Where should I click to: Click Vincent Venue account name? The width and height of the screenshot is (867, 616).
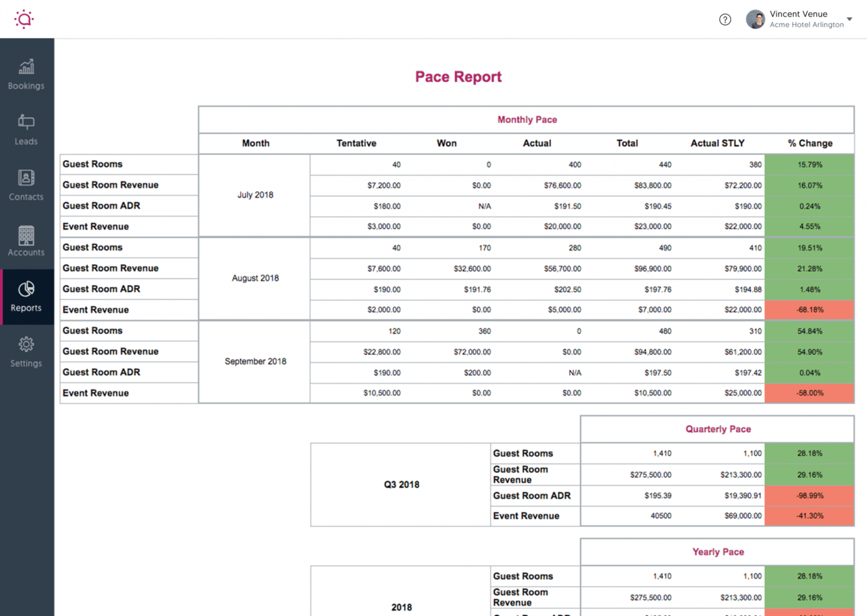(x=798, y=14)
